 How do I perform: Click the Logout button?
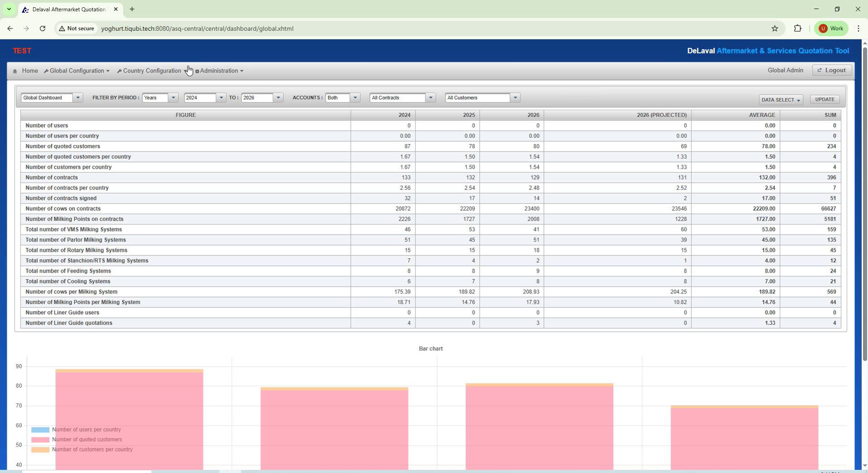tap(832, 70)
